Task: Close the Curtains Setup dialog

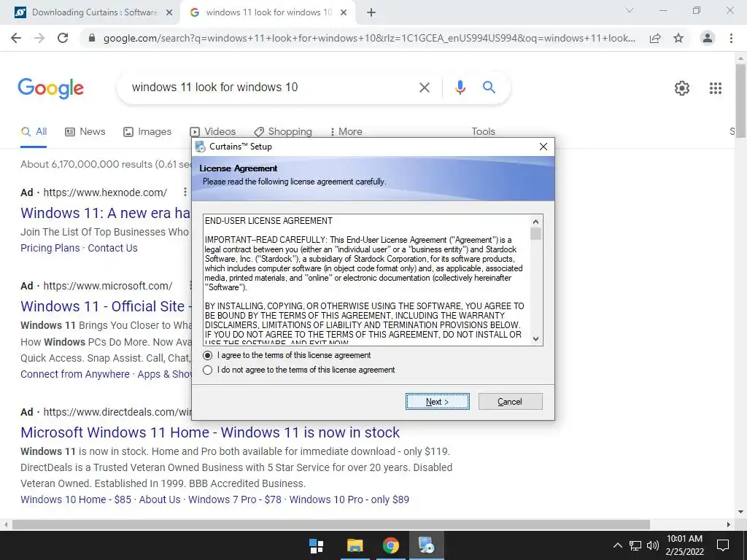Action: [543, 147]
